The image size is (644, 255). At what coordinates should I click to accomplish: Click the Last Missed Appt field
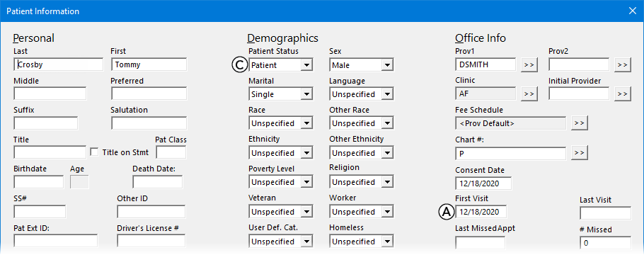click(480, 243)
